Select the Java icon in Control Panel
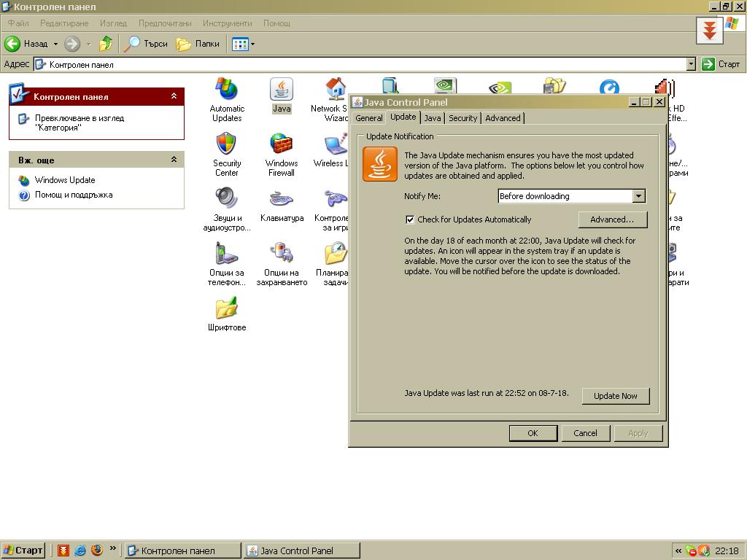This screenshot has width=747, height=560. 282,96
